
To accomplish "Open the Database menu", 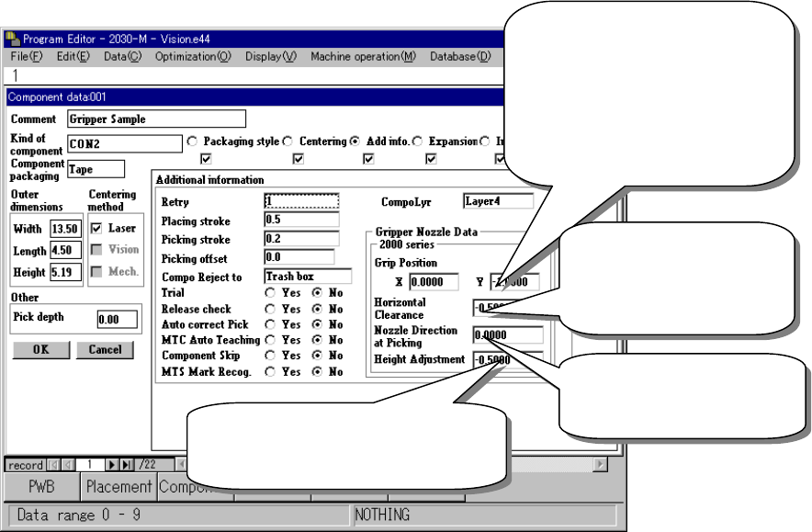I will point(460,56).
